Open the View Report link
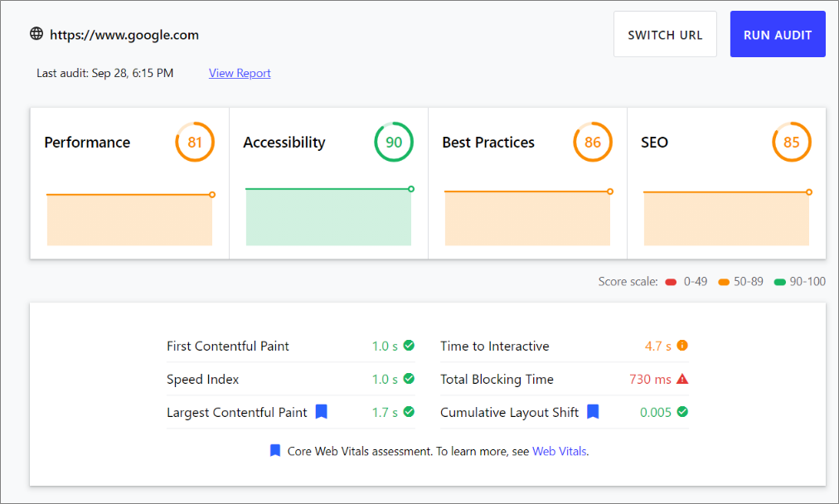The width and height of the screenshot is (839, 504). 240,73
